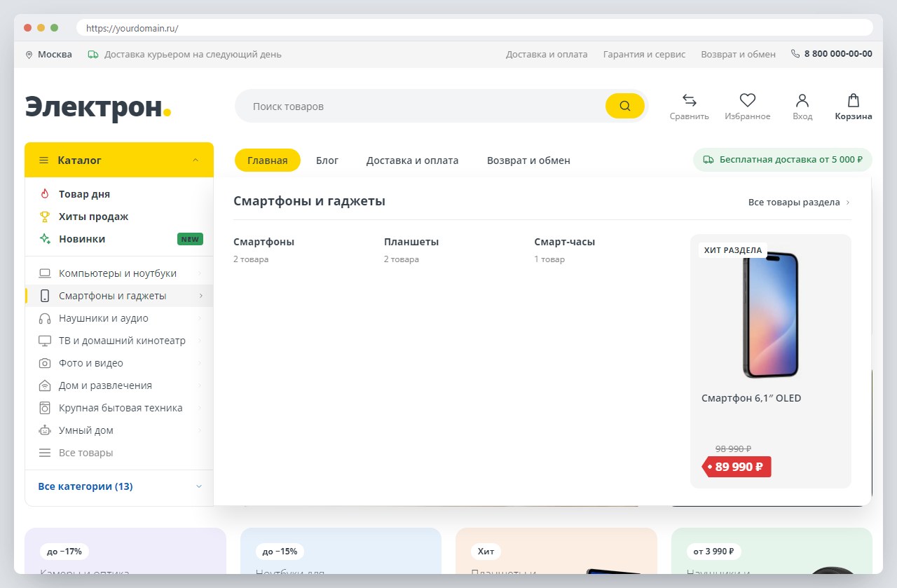The image size is (897, 588).
Task: Click the Поиск товаров search field
Action: pos(420,107)
